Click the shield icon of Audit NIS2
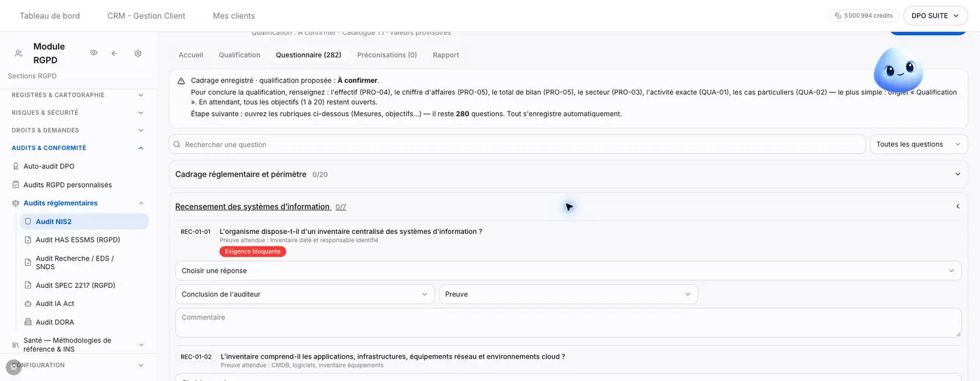Image resolution: width=980 pixels, height=381 pixels. 28,221
